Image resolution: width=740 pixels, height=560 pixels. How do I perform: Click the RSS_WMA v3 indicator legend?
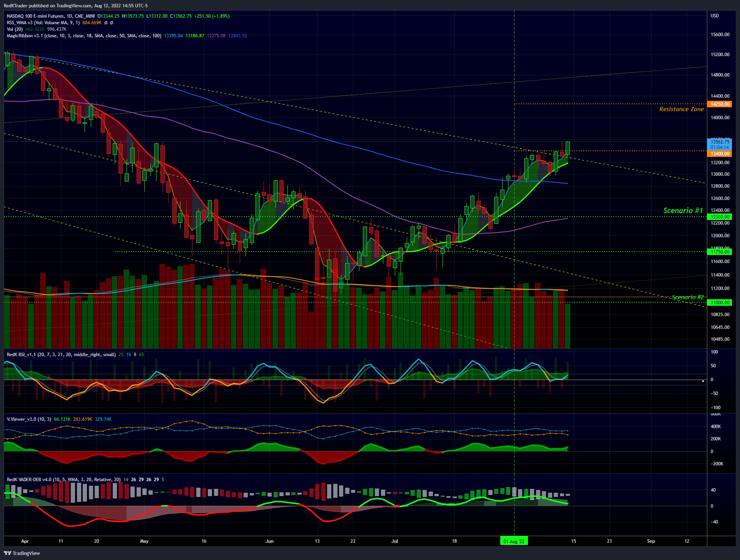click(x=43, y=23)
